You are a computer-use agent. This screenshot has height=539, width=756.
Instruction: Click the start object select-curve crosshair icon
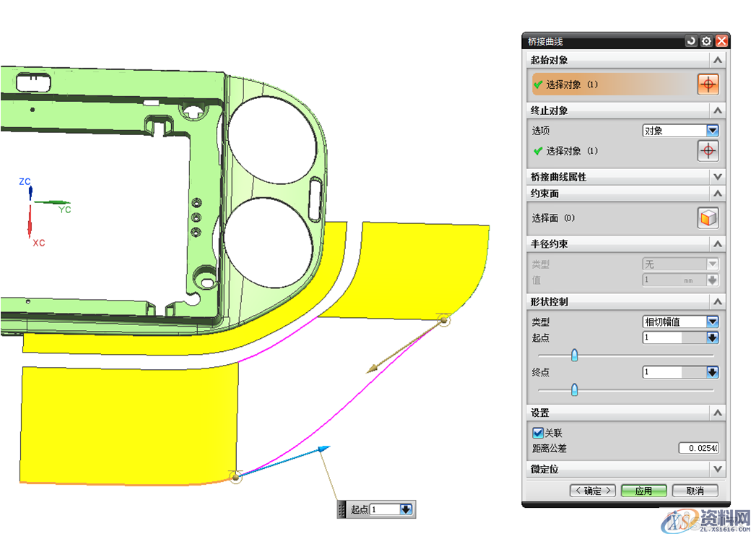click(708, 85)
